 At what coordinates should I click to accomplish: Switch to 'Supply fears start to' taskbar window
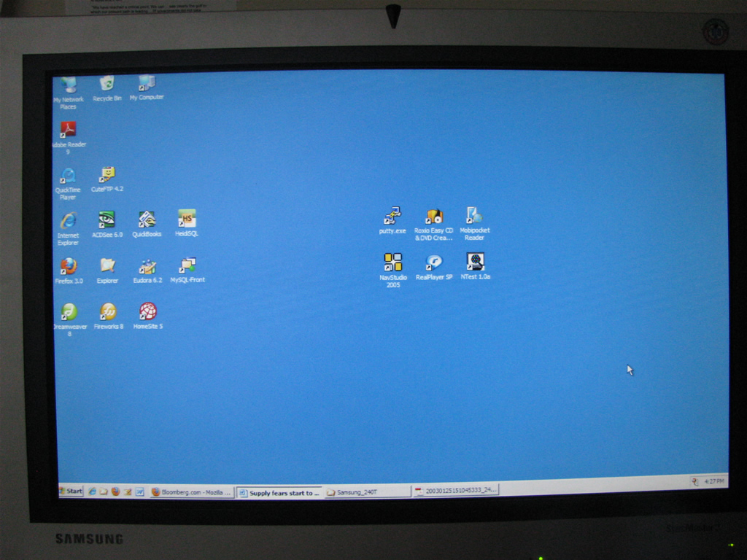click(279, 493)
